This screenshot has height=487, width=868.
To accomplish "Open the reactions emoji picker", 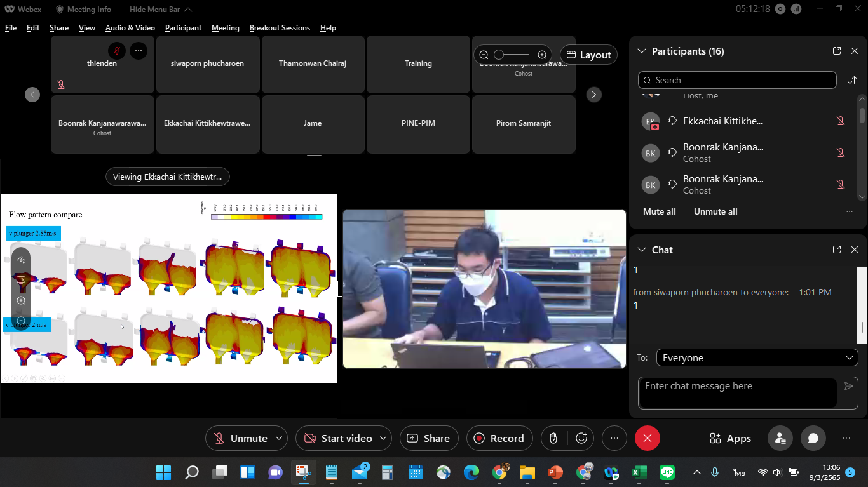I will coord(581,438).
